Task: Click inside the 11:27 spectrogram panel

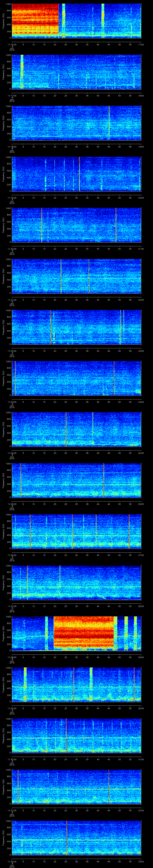Action: pyautogui.click(x=76, y=582)
